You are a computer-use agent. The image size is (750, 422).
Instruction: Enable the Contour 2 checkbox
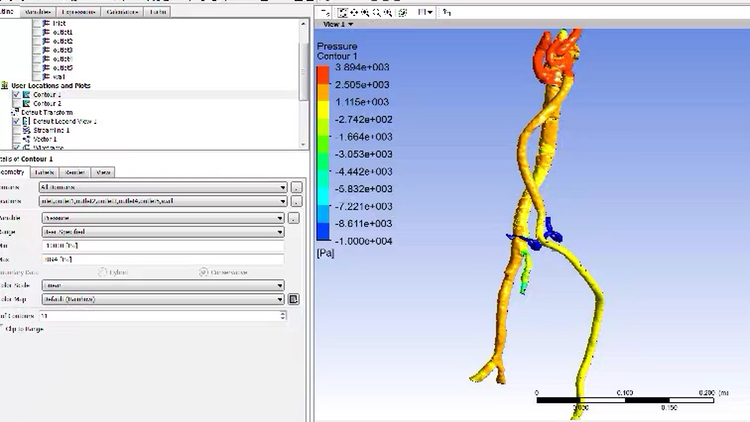[x=16, y=104]
